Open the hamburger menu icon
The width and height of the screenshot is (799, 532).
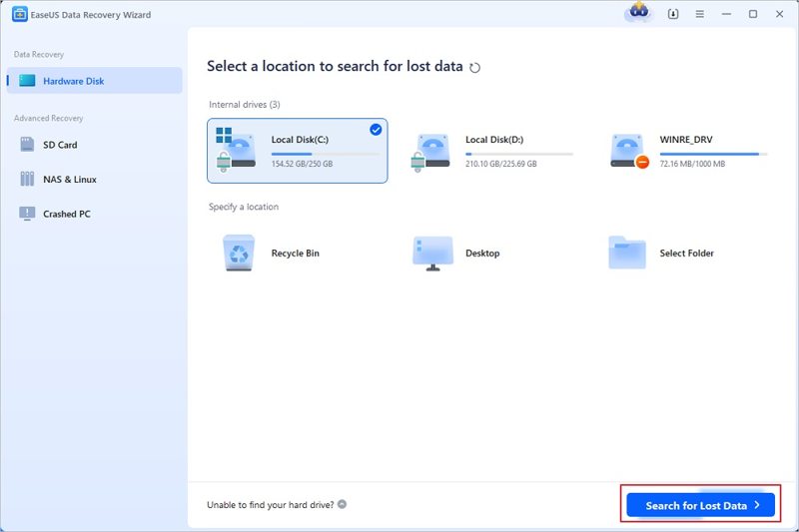point(700,14)
